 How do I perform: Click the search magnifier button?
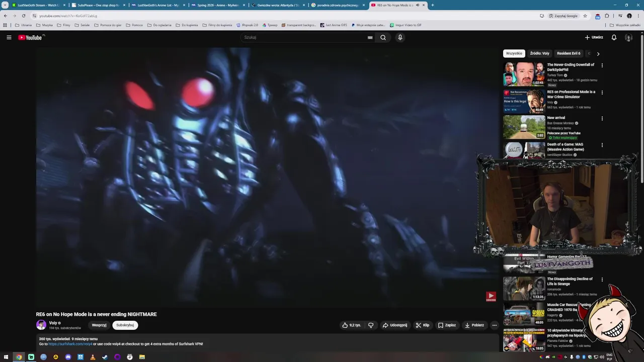pyautogui.click(x=383, y=37)
